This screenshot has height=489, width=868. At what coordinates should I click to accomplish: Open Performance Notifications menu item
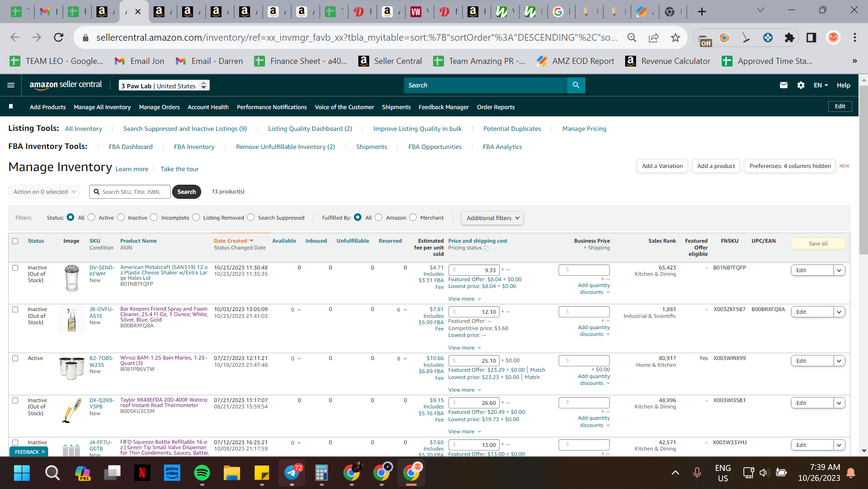[x=272, y=107]
